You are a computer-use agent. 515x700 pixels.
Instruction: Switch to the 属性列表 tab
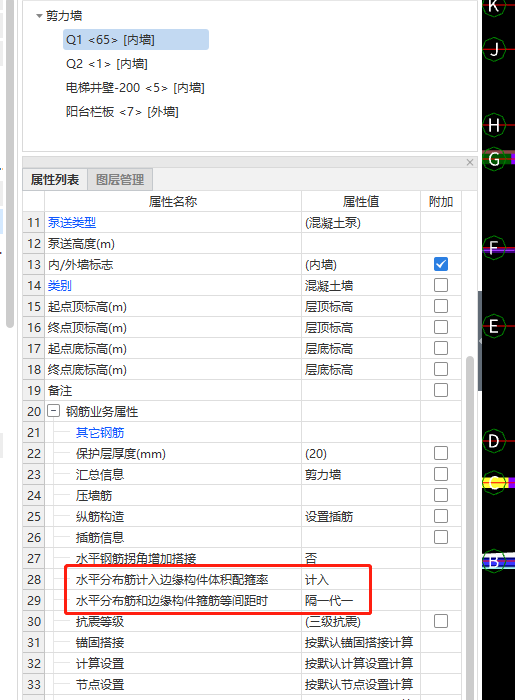point(55,179)
